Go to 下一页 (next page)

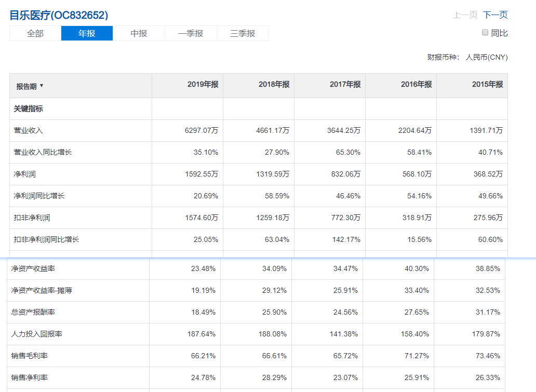click(495, 15)
